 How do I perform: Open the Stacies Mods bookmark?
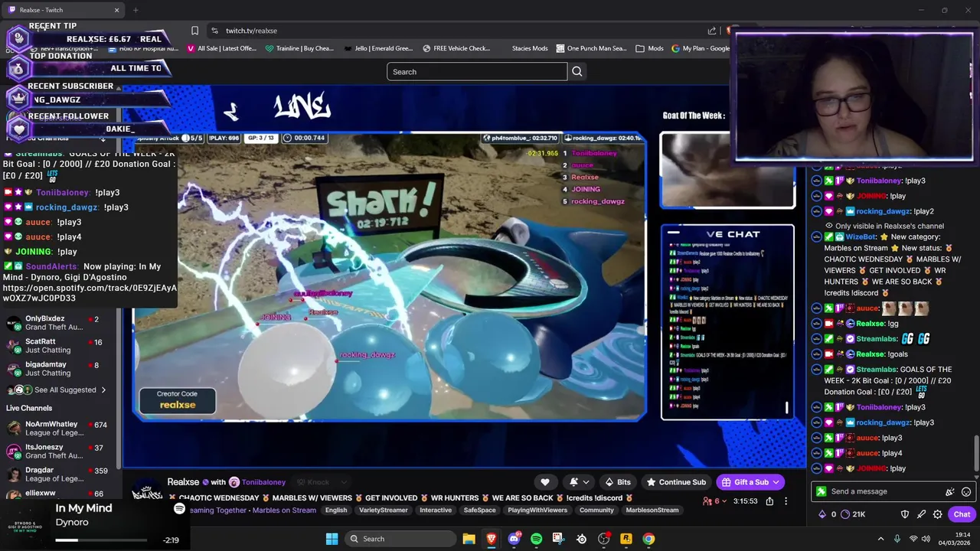point(530,48)
